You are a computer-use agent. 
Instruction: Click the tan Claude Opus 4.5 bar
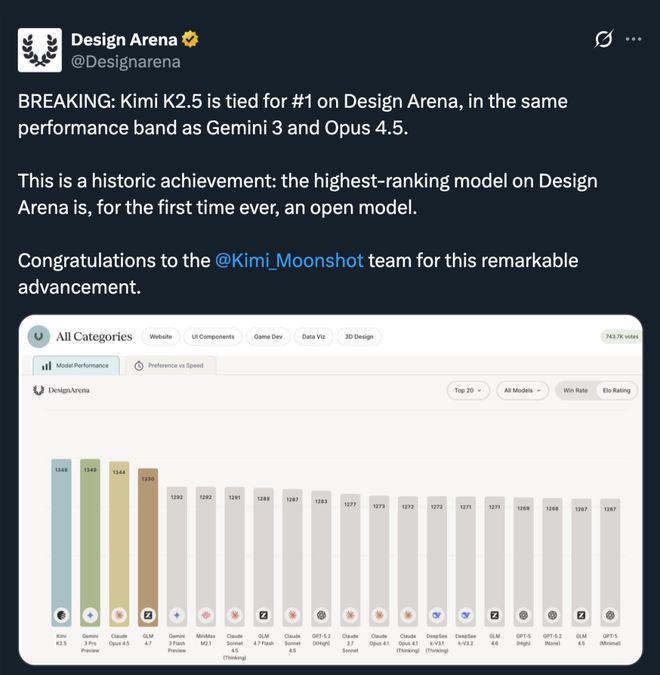pos(119,540)
